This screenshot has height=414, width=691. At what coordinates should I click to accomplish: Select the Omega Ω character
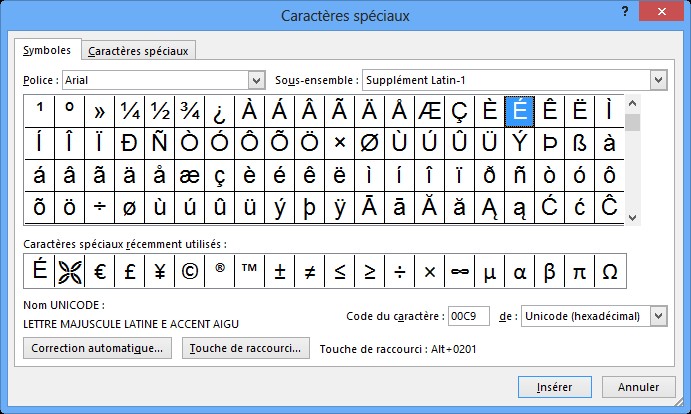pyautogui.click(x=610, y=271)
